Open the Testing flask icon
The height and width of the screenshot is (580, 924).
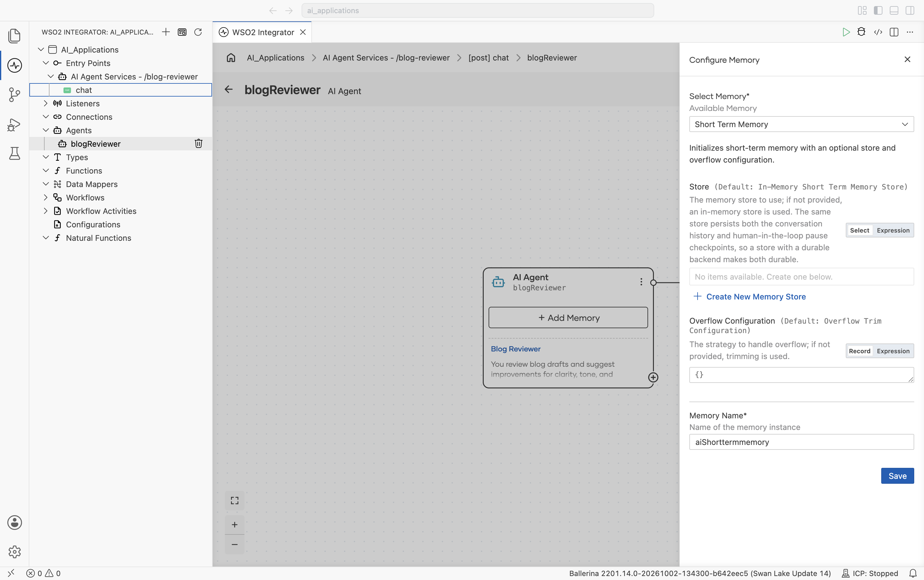(x=15, y=153)
